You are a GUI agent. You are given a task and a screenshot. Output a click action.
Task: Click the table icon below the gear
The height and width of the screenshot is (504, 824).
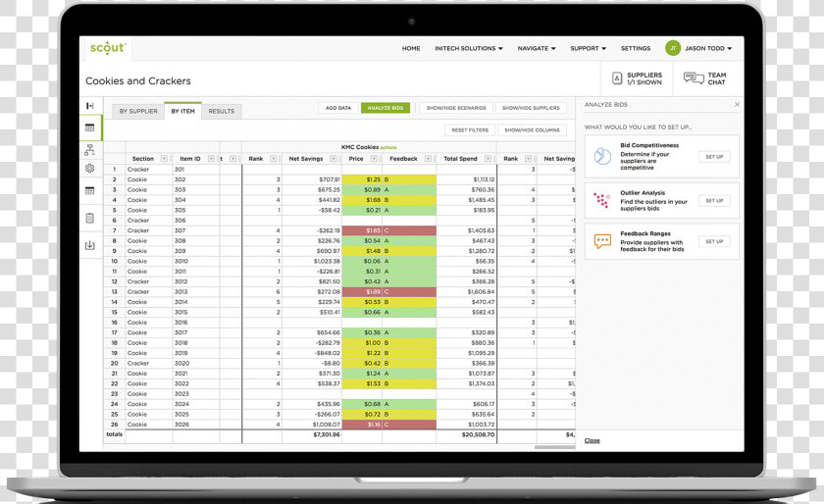coord(90,190)
